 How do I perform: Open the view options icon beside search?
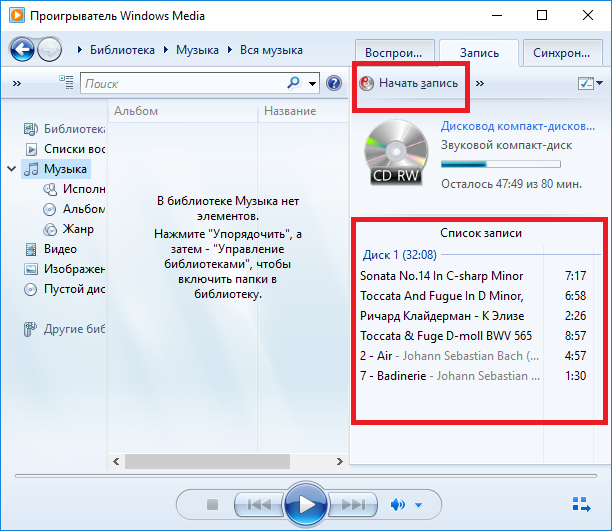66,82
